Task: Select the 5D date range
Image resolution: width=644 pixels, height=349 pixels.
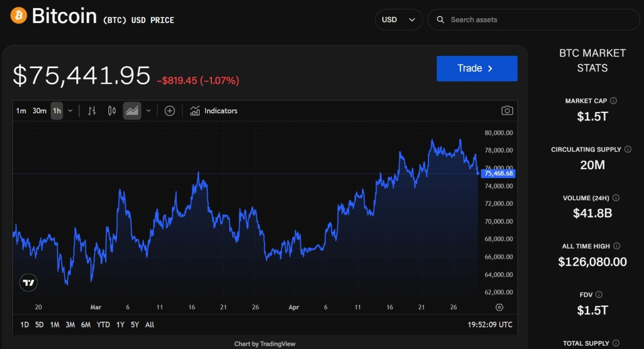Action: tap(39, 324)
